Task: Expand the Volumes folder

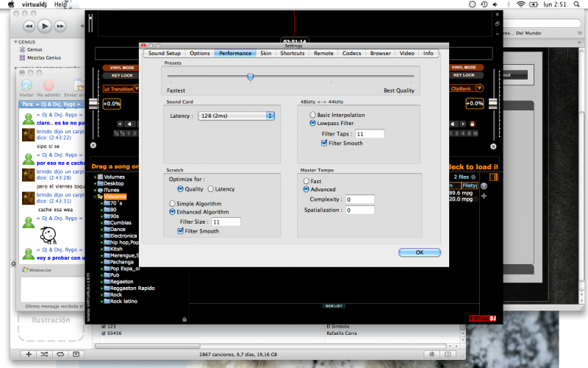Action: coord(96,177)
